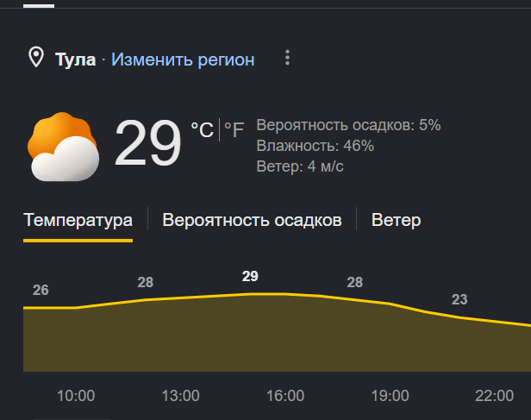Click Изменить регион link
531x420 pixels.
(x=183, y=60)
